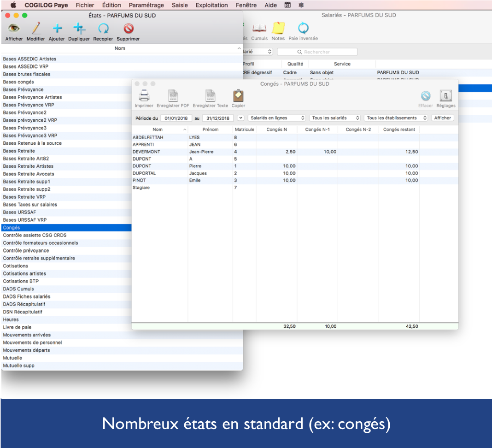Select the DEVERMONT row in Congés table

click(x=295, y=152)
